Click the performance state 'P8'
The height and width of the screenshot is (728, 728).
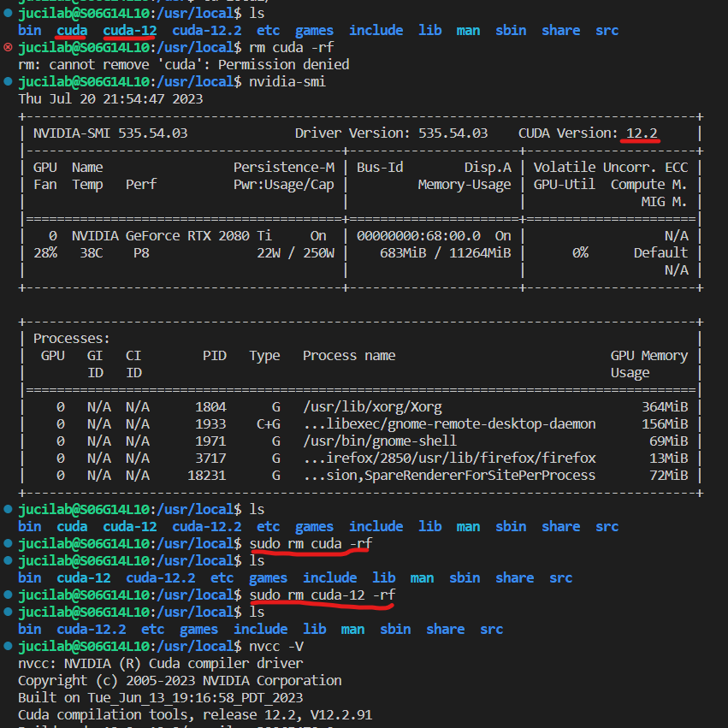pos(141,253)
